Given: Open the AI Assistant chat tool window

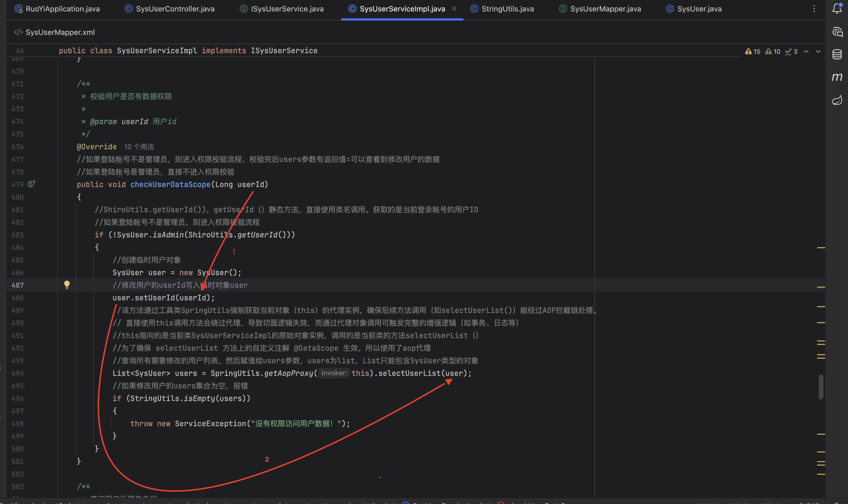Looking at the screenshot, I should 837,32.
